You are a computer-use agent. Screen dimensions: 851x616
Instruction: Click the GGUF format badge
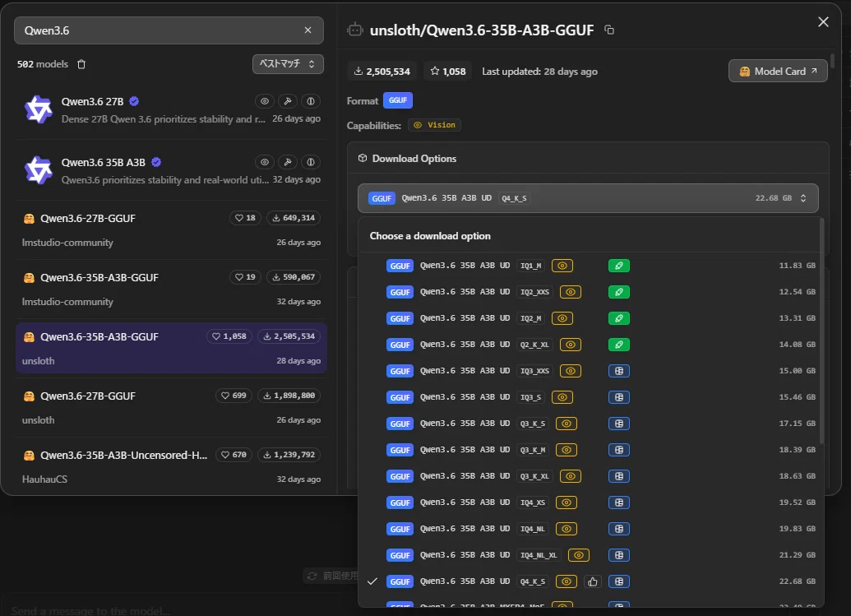coord(398,100)
